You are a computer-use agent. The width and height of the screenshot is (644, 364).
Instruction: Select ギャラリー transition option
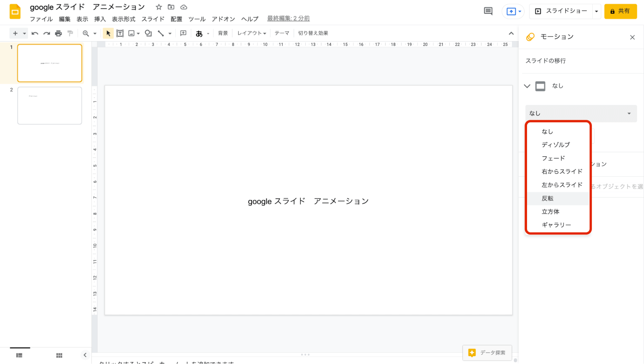tap(558, 225)
